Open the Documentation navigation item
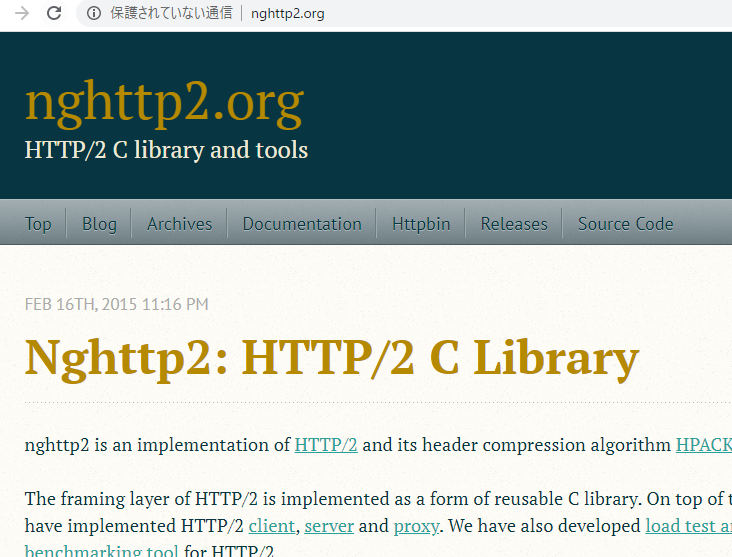Image resolution: width=732 pixels, height=557 pixels. pos(302,224)
